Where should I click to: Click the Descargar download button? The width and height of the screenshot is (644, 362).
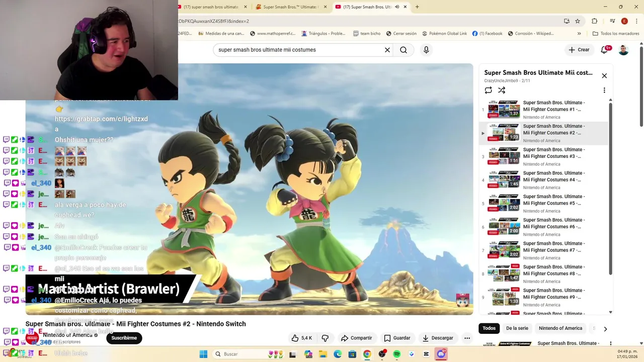point(438,338)
